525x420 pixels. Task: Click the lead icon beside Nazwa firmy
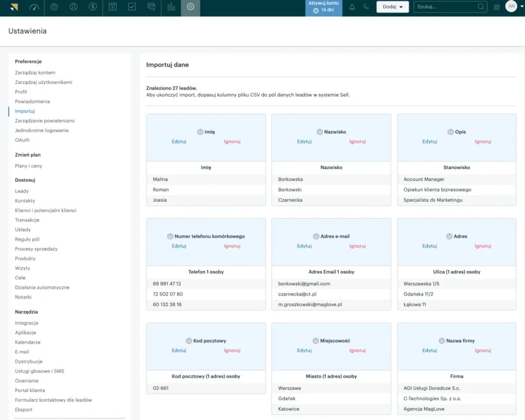point(442,341)
